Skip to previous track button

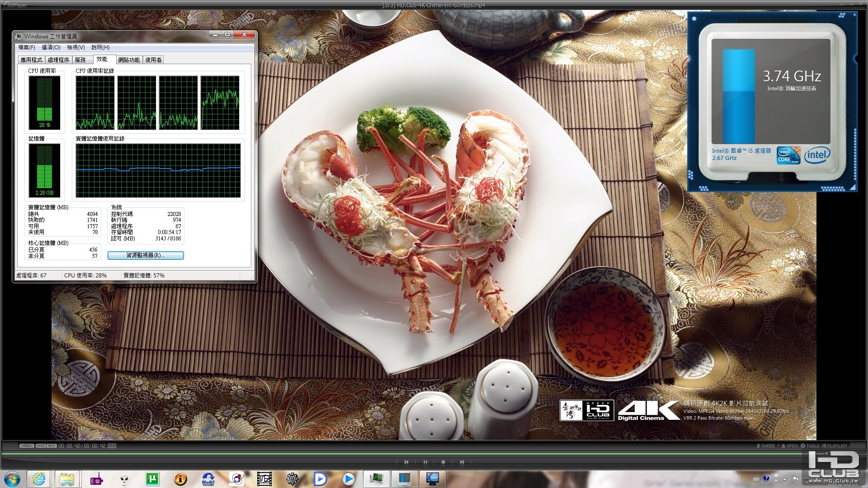[x=406, y=462]
